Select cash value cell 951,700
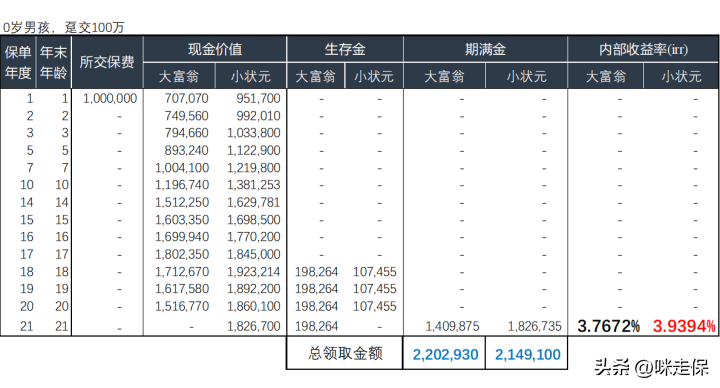This screenshot has height=388, width=720. [x=259, y=98]
